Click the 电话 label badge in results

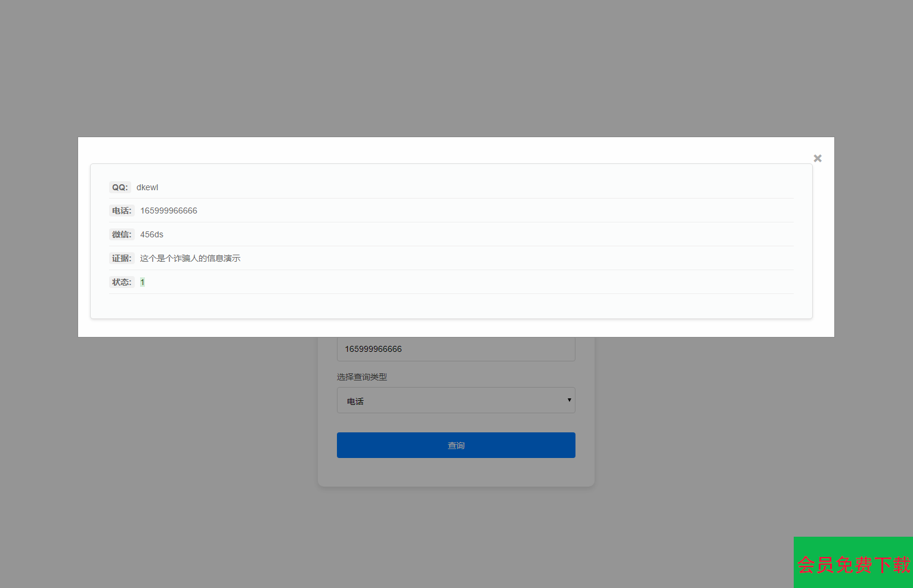[122, 211]
